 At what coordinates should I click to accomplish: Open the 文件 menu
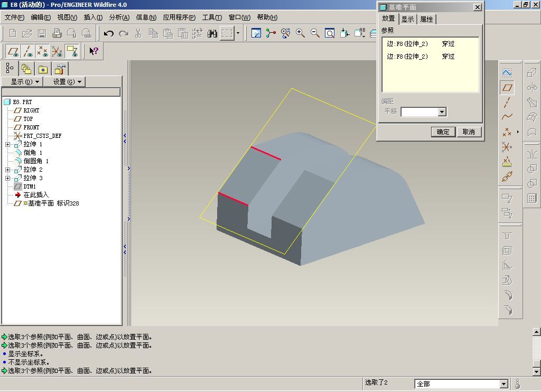coord(14,17)
